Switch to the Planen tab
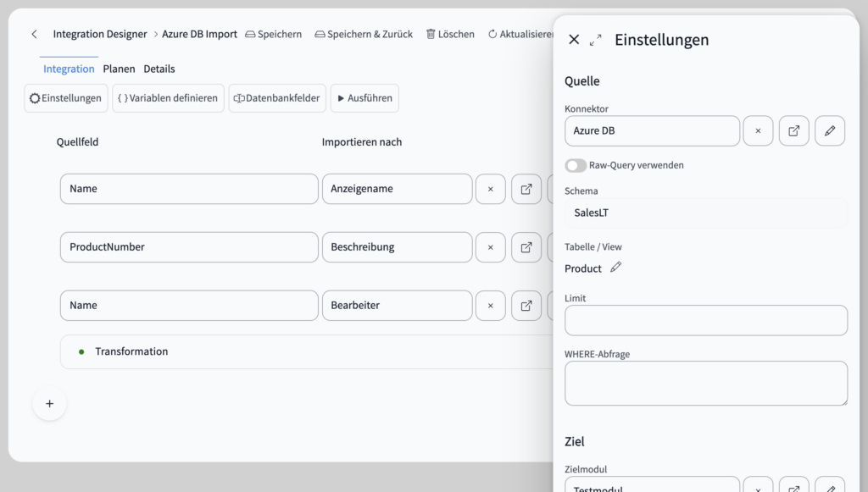Image resolution: width=868 pixels, height=492 pixels. coord(119,69)
